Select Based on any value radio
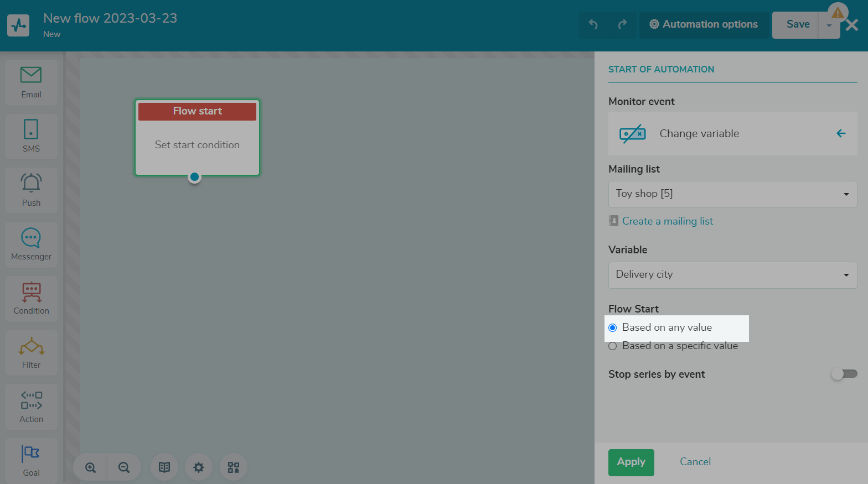The height and width of the screenshot is (484, 868). (613, 328)
